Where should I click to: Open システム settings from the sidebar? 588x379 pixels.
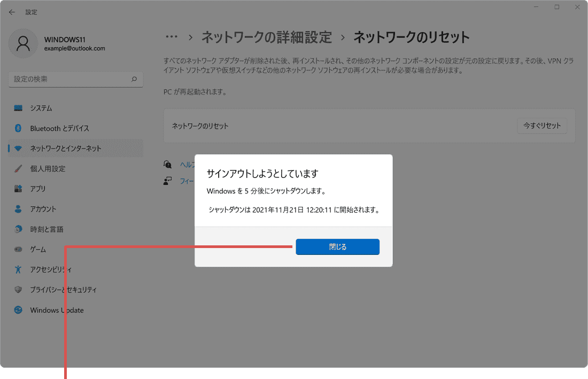(x=45, y=107)
